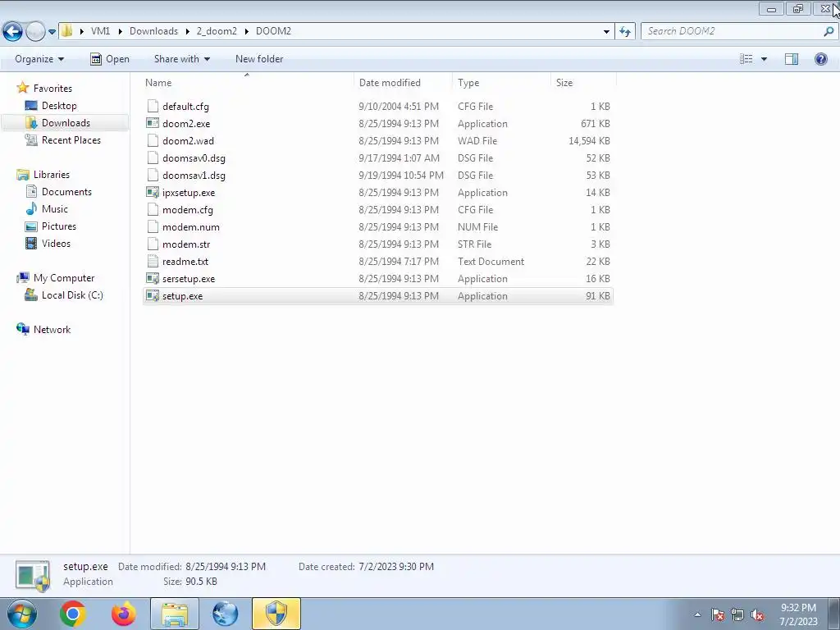Select the modem.num file
Viewport: 840px width, 630px height.
[190, 227]
